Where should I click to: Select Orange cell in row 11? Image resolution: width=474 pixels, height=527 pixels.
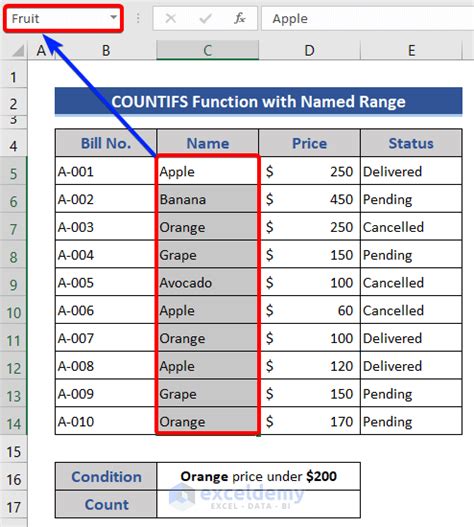tap(207, 338)
